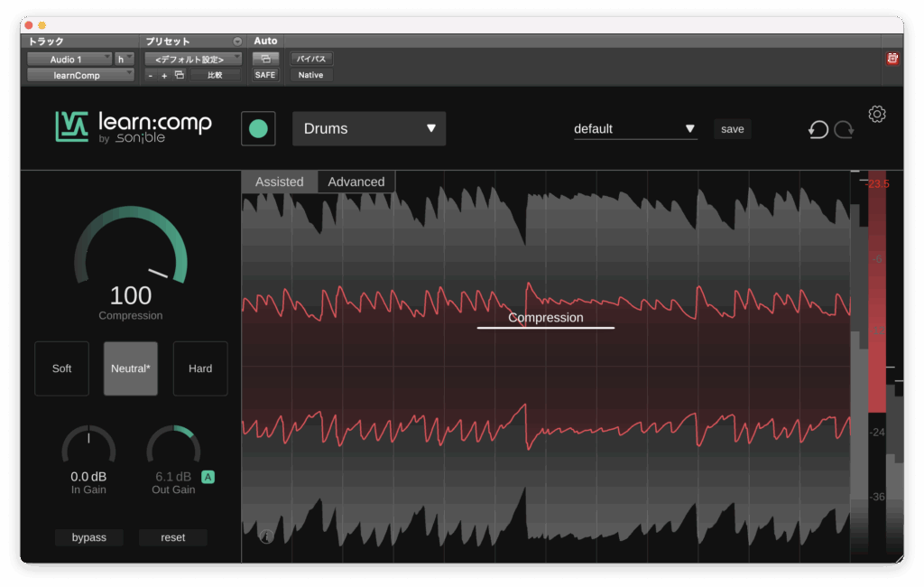Open the round preset menu icon next to プリセット

[x=237, y=42]
